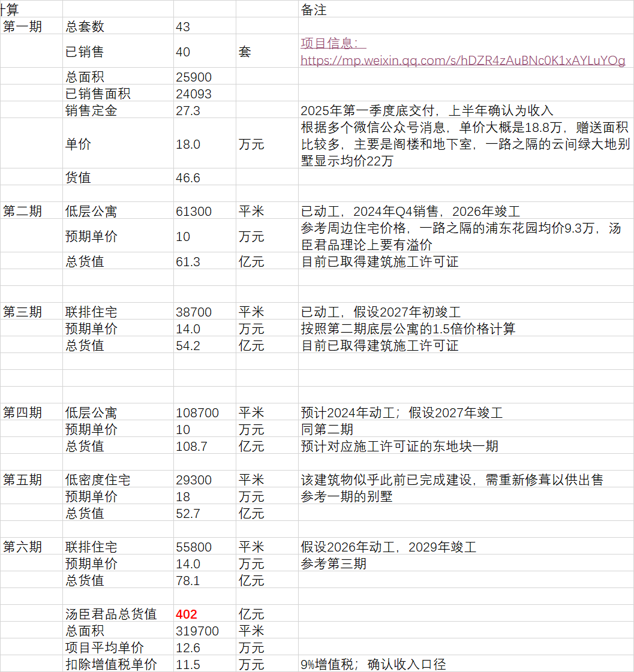This screenshot has height=672, width=634.
Task: Select the 第六期 cell
Action: click(31, 546)
